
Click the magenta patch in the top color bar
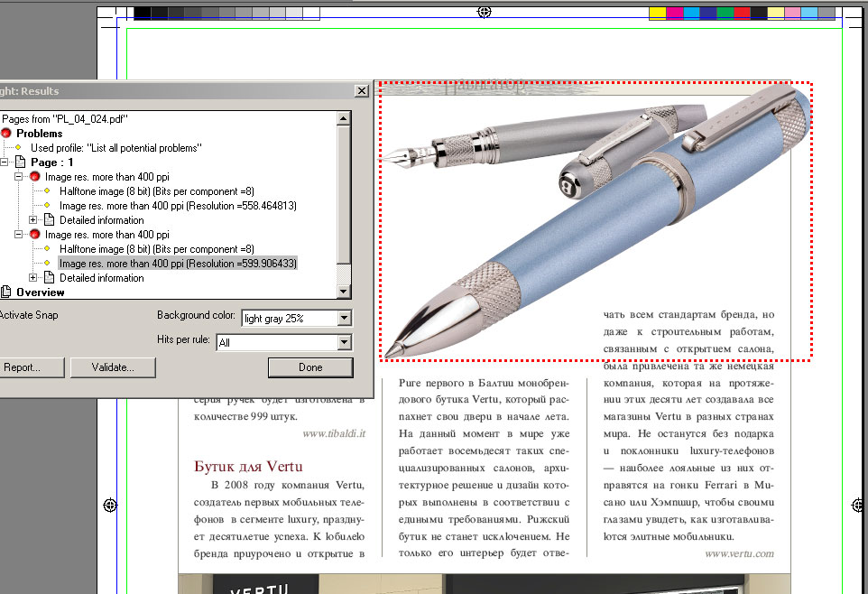tap(675, 14)
